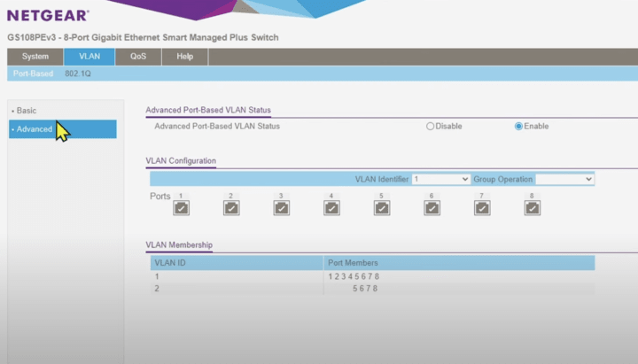The image size is (638, 364).
Task: Toggle port 5 membership checkbox
Action: pos(382,208)
